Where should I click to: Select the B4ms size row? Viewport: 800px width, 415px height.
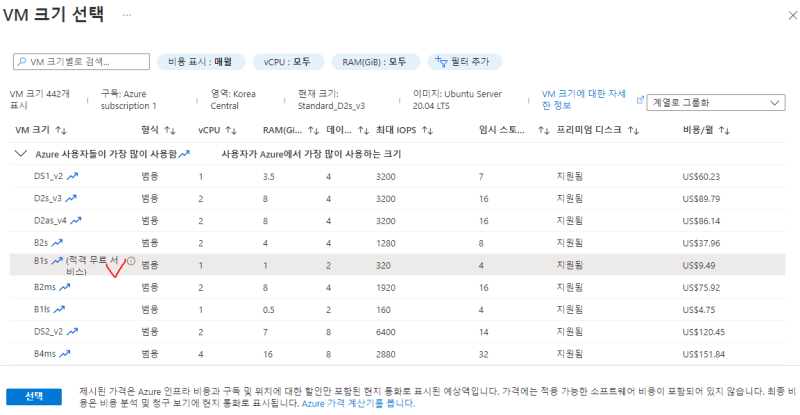click(397, 354)
